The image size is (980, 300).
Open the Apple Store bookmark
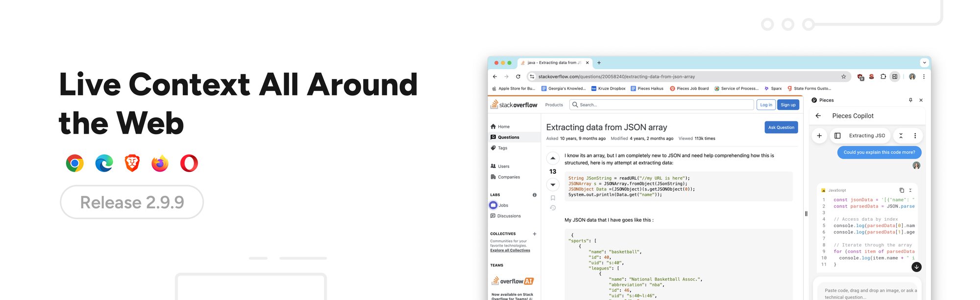(x=514, y=89)
